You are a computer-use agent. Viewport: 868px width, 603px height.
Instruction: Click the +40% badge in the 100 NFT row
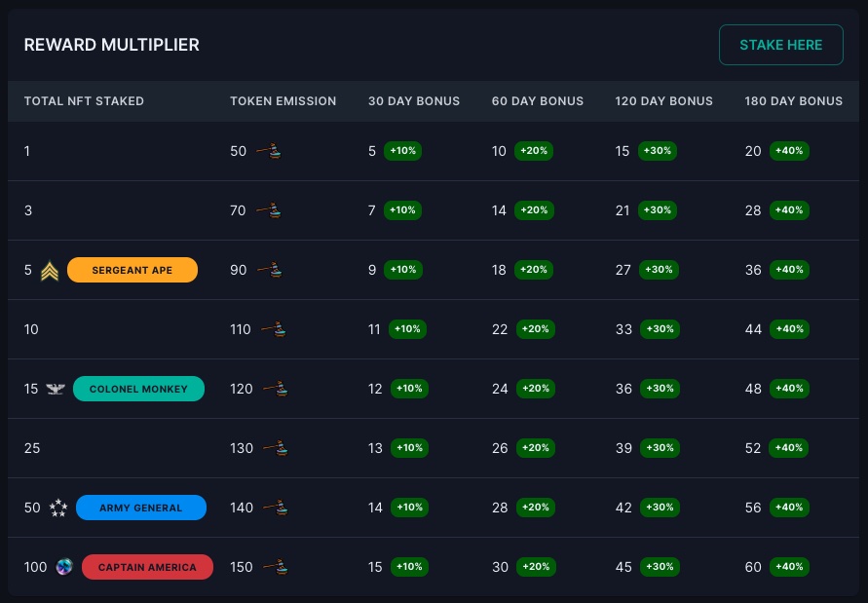pos(789,567)
